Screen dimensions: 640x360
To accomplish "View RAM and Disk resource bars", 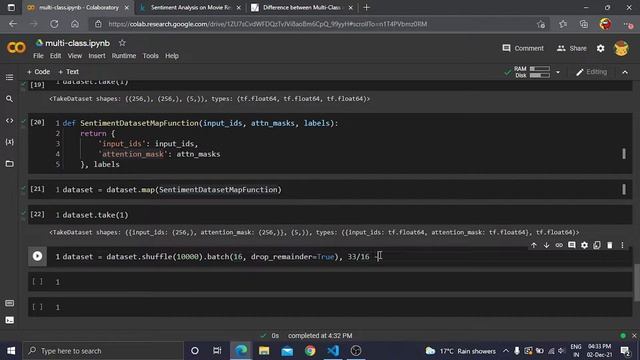I will 531,72.
